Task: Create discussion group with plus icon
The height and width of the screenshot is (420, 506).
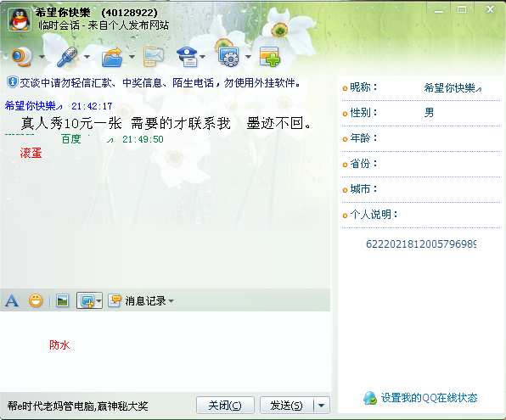Action: (270, 57)
